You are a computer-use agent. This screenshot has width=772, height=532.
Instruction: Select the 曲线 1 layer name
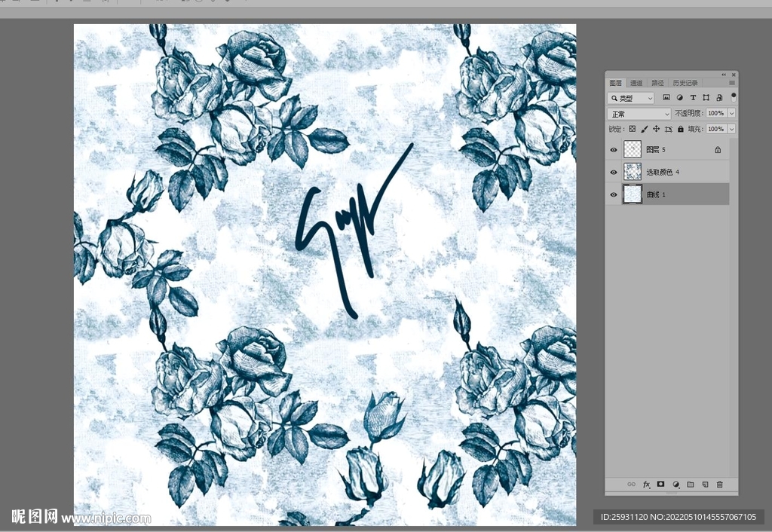point(656,195)
